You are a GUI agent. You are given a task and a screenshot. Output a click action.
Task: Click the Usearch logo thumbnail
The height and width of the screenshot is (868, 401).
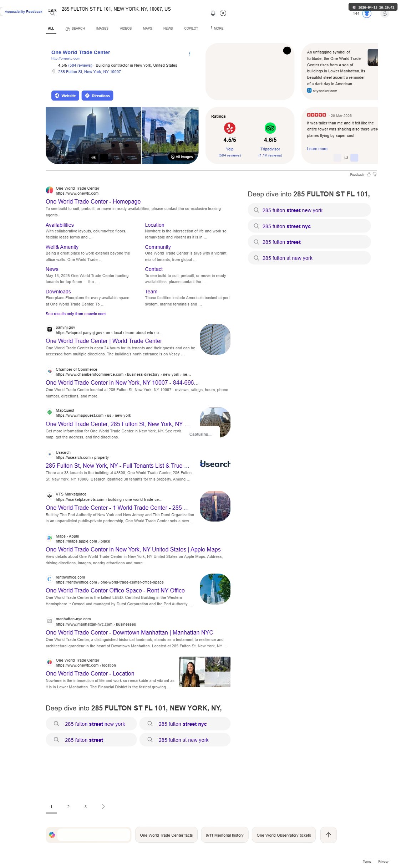tap(215, 464)
